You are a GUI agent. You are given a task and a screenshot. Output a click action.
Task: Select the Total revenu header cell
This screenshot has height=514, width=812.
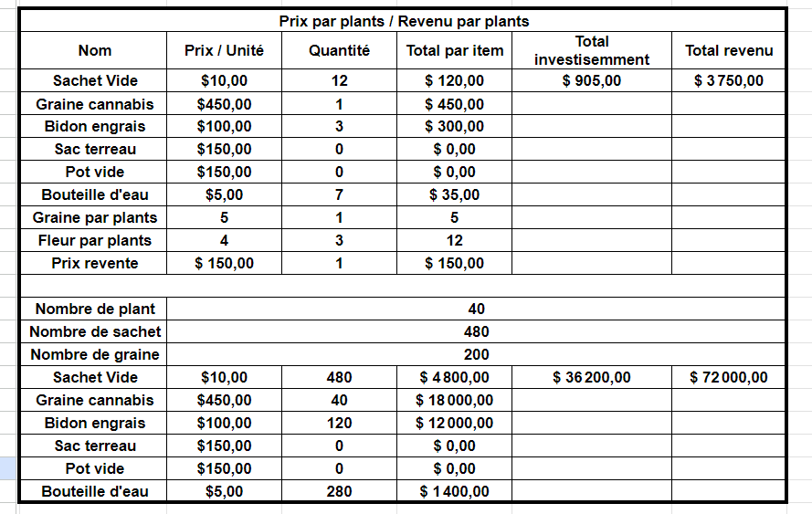(x=728, y=51)
